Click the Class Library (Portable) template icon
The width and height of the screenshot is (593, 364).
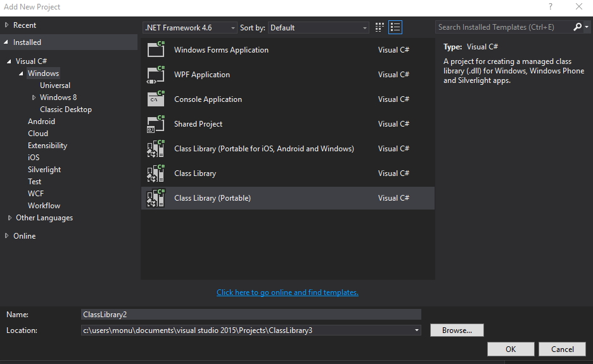click(156, 198)
